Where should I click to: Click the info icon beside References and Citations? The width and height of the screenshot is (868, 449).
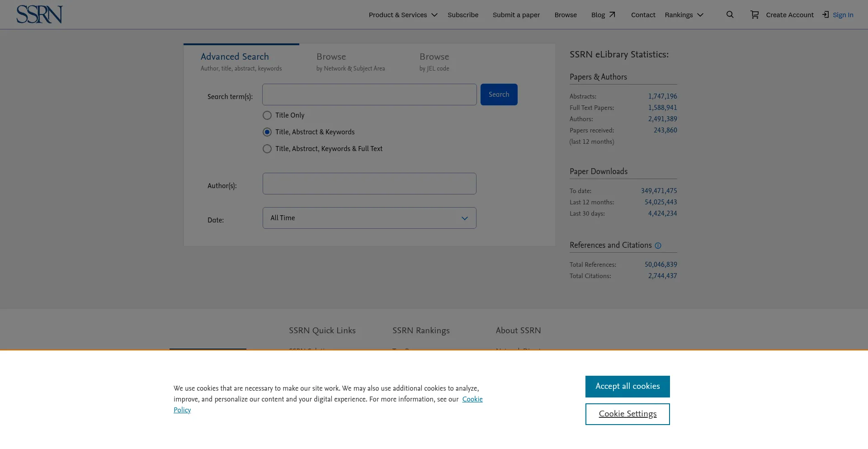point(658,246)
